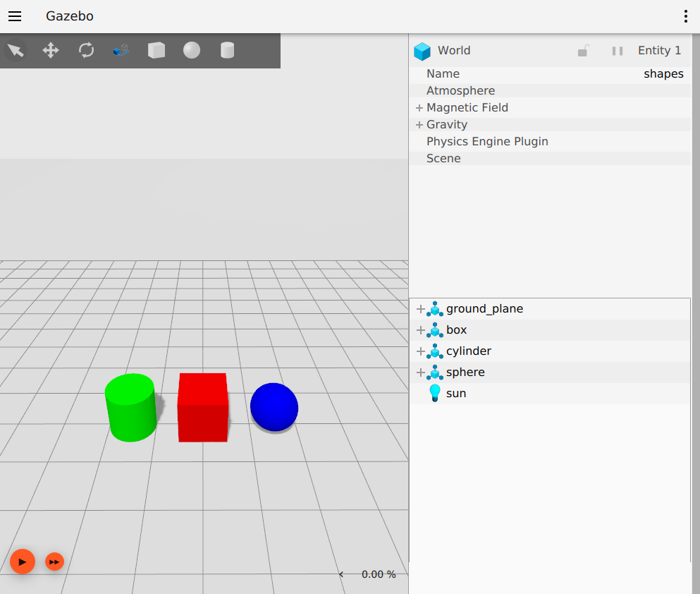Viewport: 700px width, 594px height.
Task: Click the Atmosphere row
Action: point(550,91)
